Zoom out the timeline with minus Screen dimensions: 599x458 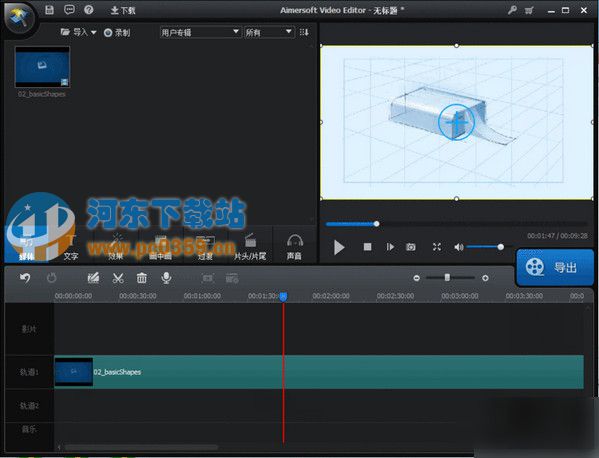click(x=416, y=278)
